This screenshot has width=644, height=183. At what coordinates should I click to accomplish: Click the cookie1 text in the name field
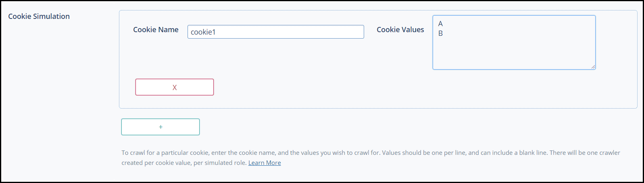[x=203, y=32]
